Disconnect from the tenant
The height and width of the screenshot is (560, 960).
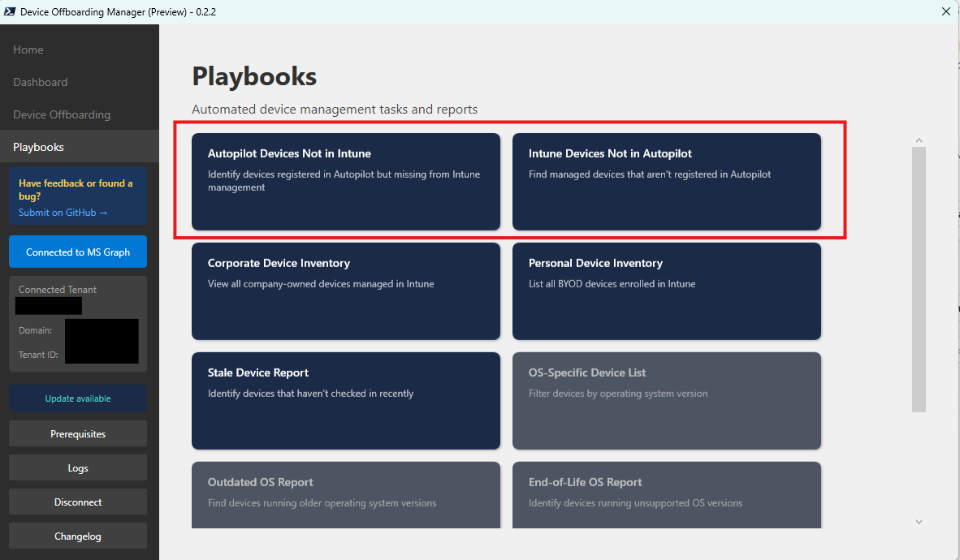pos(78,502)
